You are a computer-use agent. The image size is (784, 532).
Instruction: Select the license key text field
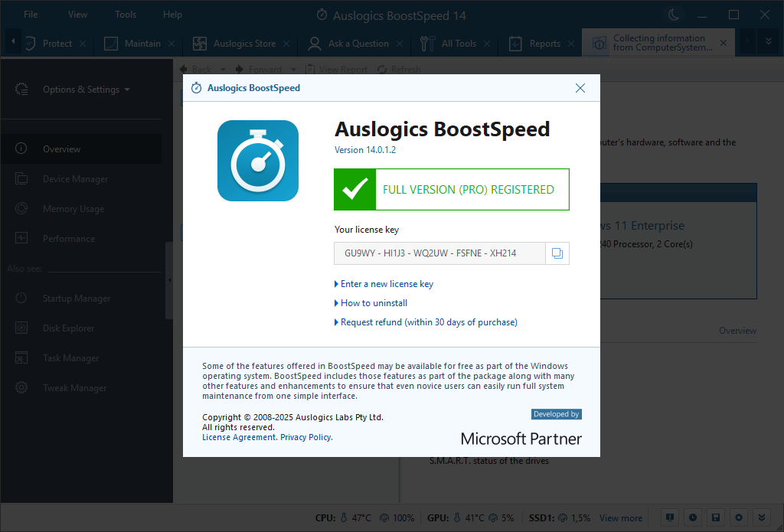click(439, 253)
